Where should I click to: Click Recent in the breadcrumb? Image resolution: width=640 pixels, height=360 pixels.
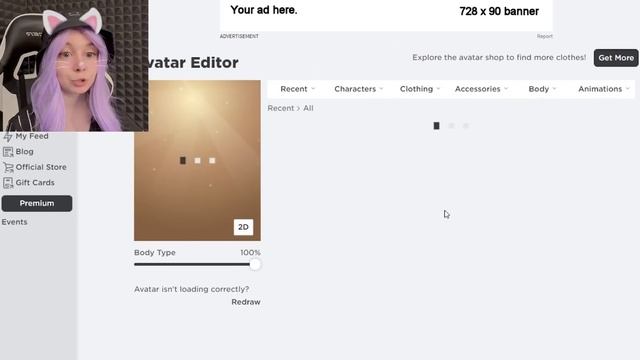click(x=280, y=108)
